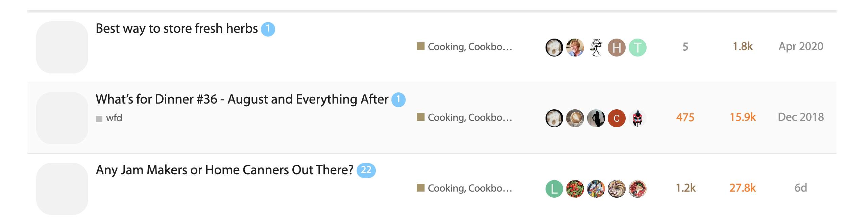Open "Best way to store fresh herbs" topic
Screen dimensions: 868x220
click(176, 29)
